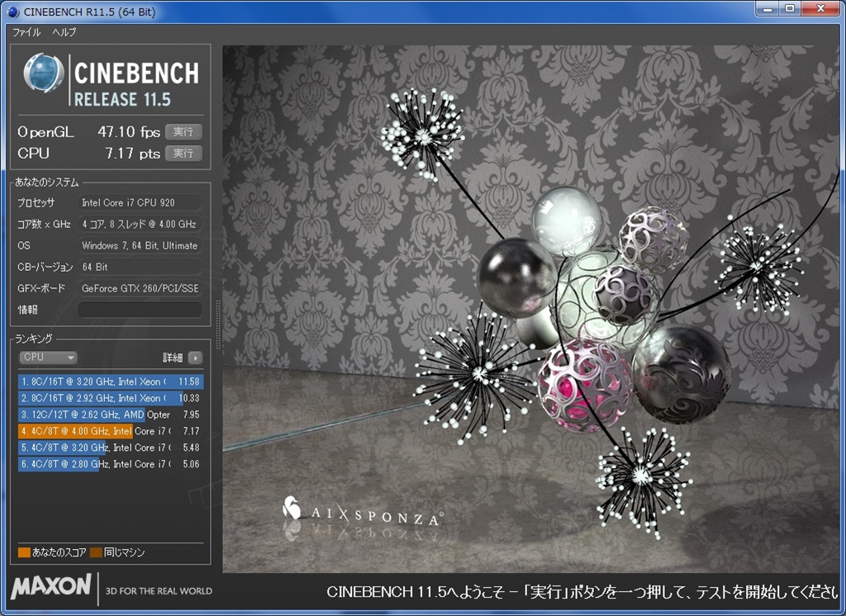The width and height of the screenshot is (846, 616).
Task: Click the MAXON logo
Action: point(51,586)
